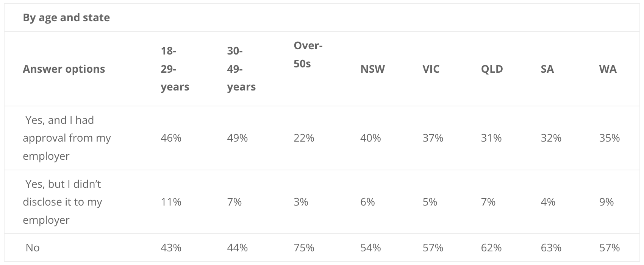Click the 'By age and state' table heading
The height and width of the screenshot is (265, 644).
tap(66, 17)
